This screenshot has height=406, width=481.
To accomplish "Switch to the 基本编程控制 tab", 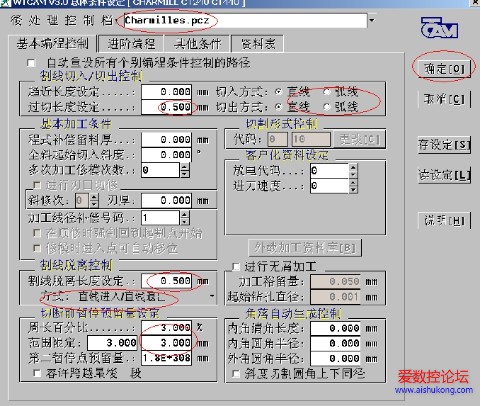I will [x=53, y=44].
